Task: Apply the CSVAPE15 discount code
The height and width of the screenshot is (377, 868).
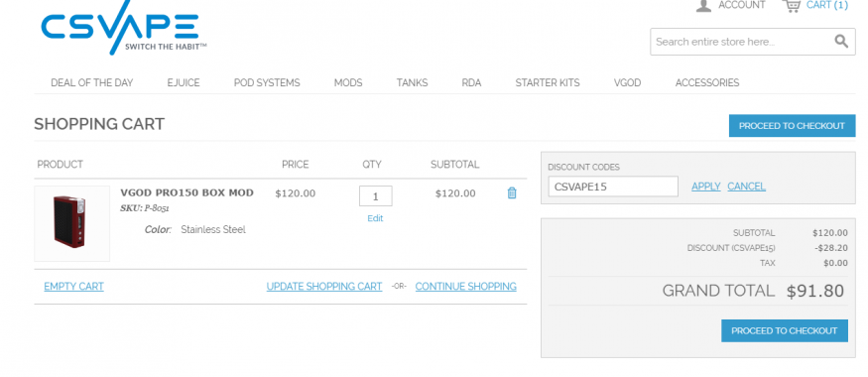Action: [x=705, y=187]
